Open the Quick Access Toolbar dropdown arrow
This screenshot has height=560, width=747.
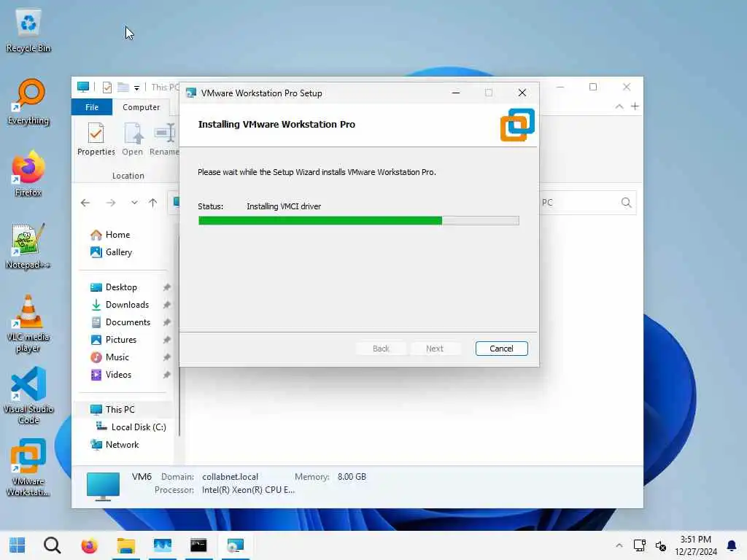[x=136, y=87]
